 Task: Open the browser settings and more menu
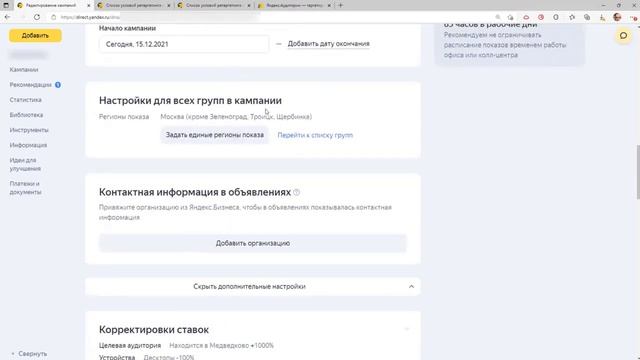(633, 17)
